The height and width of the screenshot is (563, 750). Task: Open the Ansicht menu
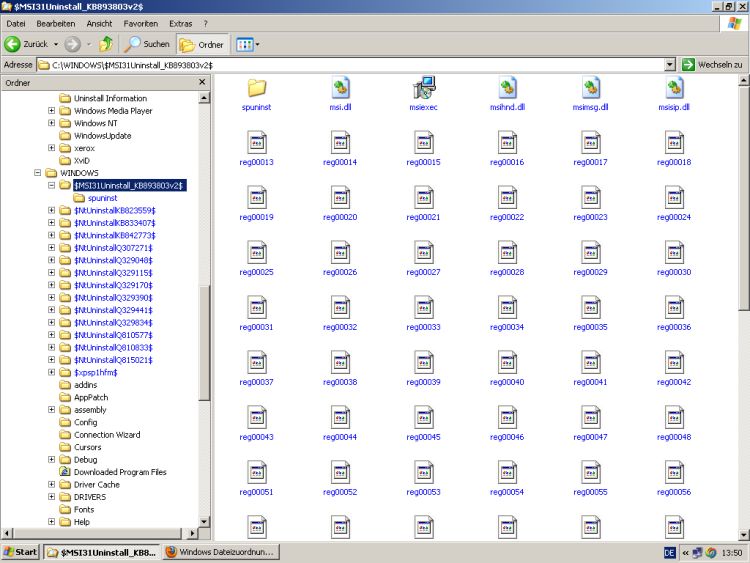99,23
